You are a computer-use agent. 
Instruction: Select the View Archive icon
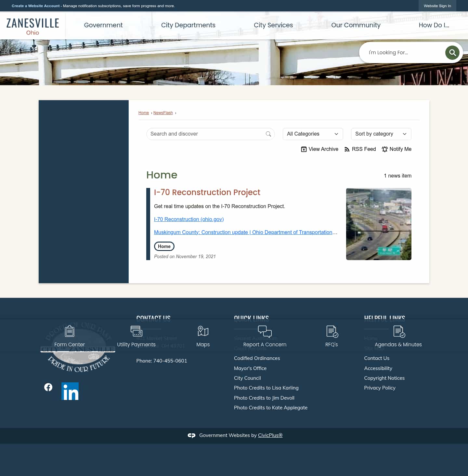(304, 149)
